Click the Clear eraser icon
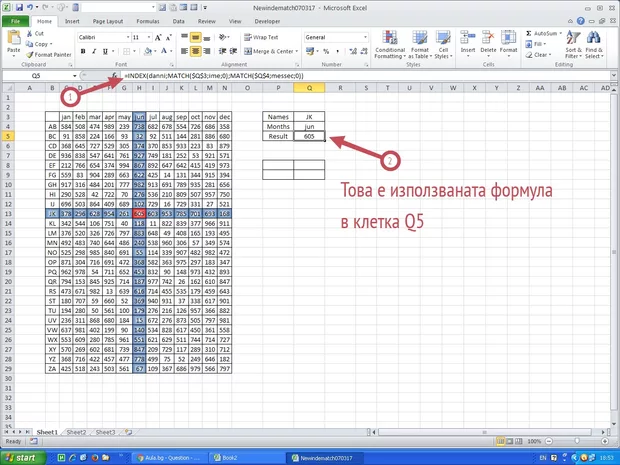The height and width of the screenshot is (465, 620). tap(529, 55)
